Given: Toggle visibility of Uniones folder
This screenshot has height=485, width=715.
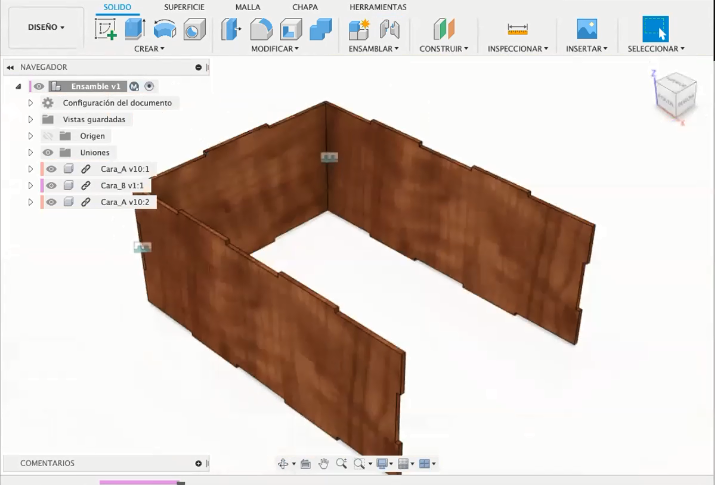Looking at the screenshot, I should tap(48, 153).
